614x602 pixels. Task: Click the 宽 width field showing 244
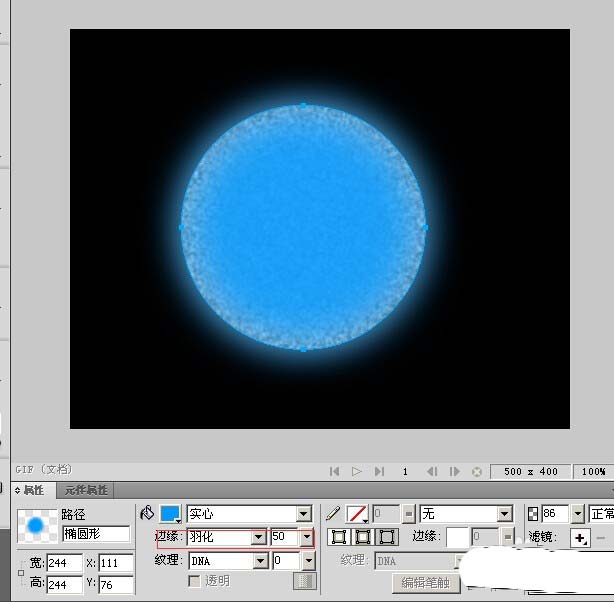coord(65,563)
